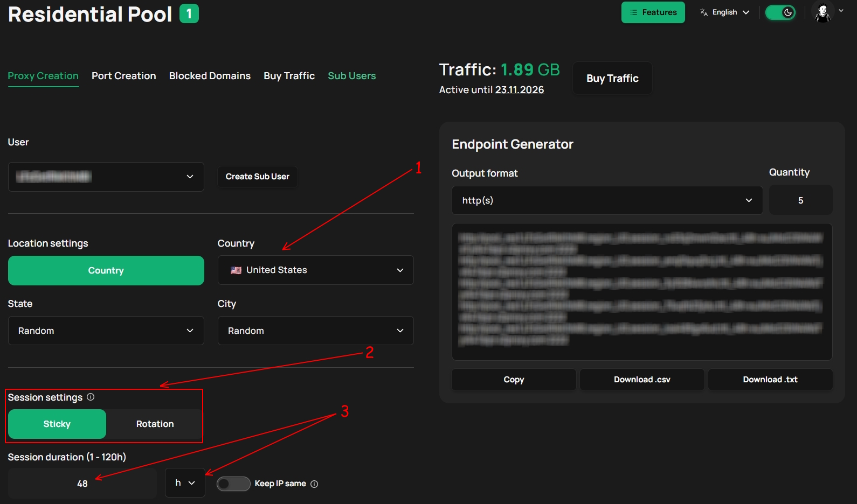Go to the Blocked Domains tab

210,76
